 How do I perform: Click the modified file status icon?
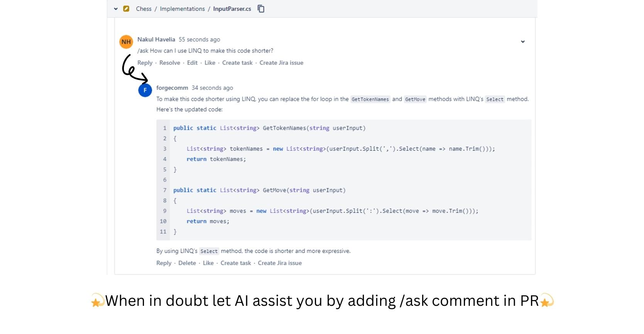(x=126, y=8)
